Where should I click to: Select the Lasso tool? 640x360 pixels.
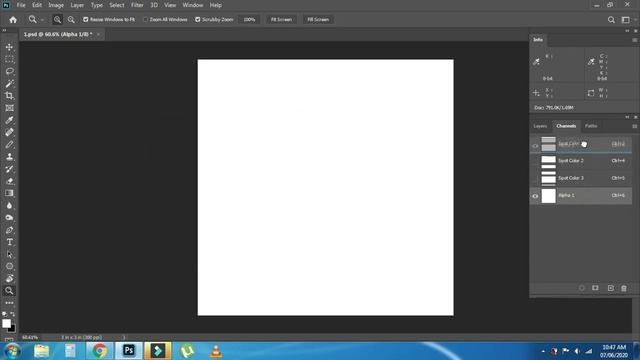coord(9,71)
